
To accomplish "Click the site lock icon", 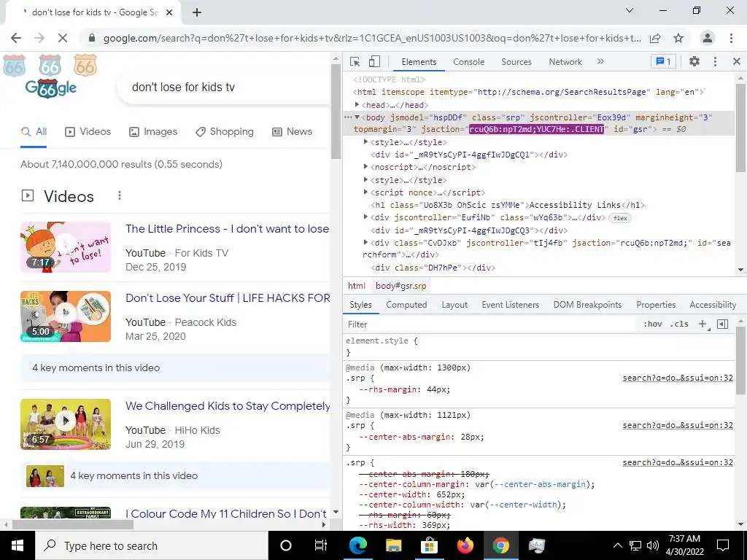I will coord(93,38).
